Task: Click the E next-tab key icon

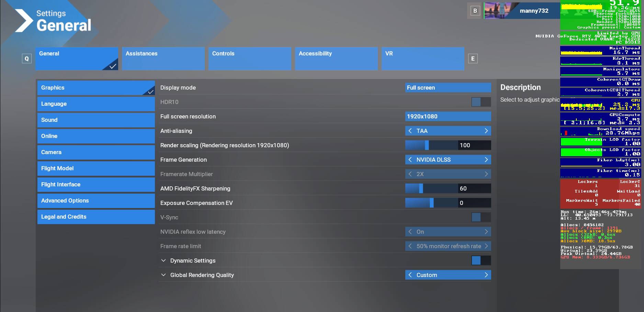Action: [x=473, y=59]
